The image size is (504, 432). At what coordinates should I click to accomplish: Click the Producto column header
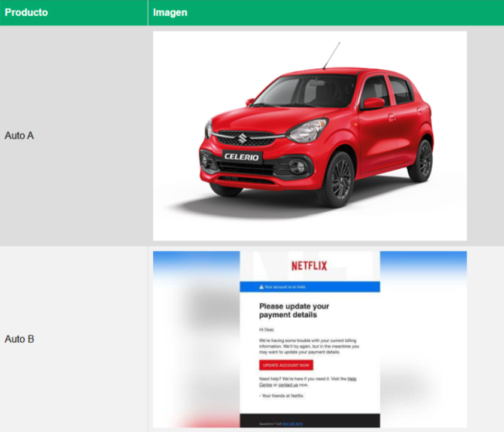coord(74,13)
